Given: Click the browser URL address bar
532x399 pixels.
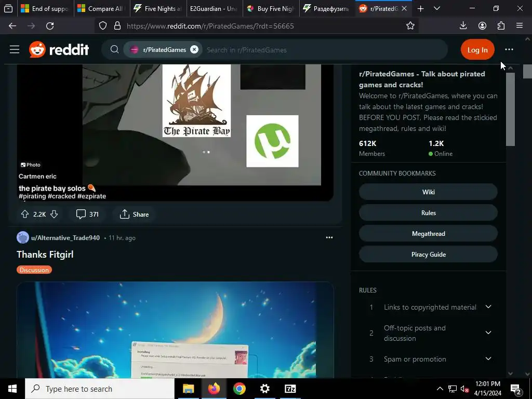Looking at the screenshot, I should tap(258, 26).
